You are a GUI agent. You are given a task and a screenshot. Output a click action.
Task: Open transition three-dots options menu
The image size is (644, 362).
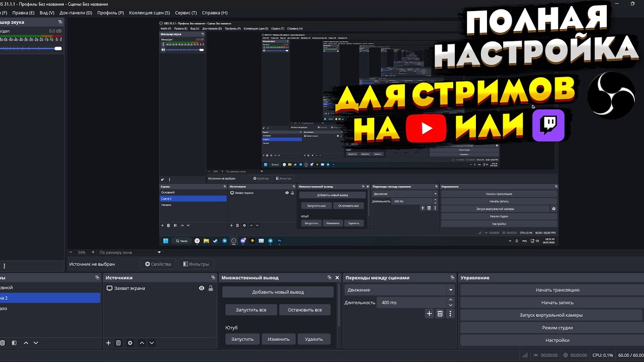point(450,314)
